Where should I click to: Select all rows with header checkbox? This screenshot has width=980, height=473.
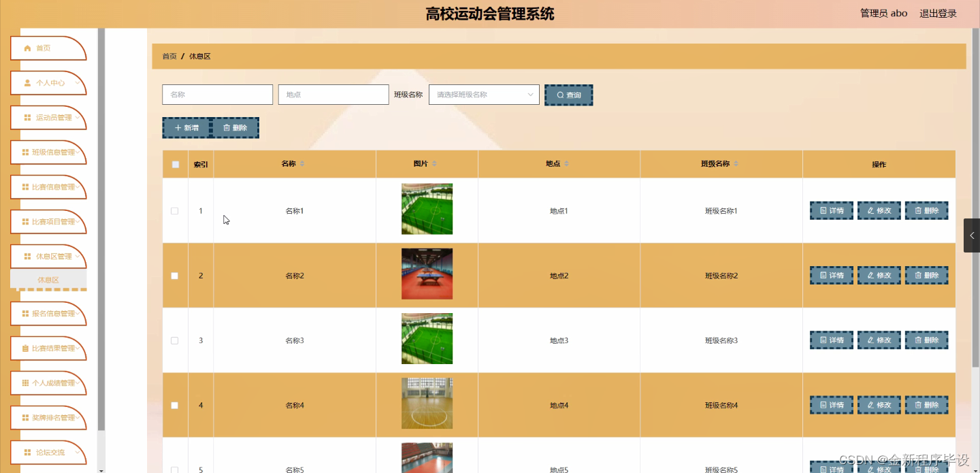176,165
